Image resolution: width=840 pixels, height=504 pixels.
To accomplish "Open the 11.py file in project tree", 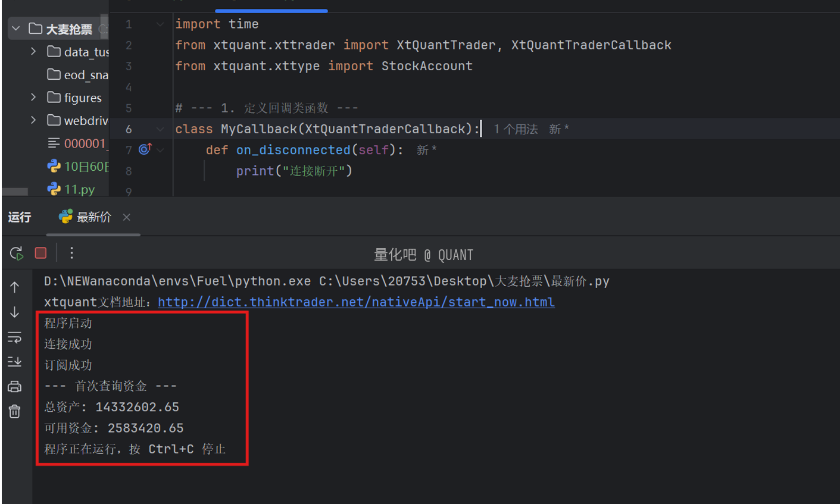I will (x=79, y=189).
